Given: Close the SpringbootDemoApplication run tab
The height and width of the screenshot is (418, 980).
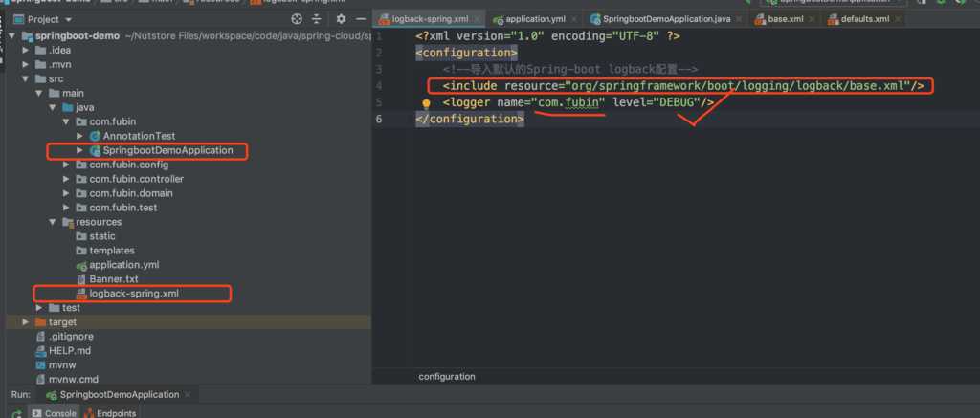Looking at the screenshot, I should 187,395.
